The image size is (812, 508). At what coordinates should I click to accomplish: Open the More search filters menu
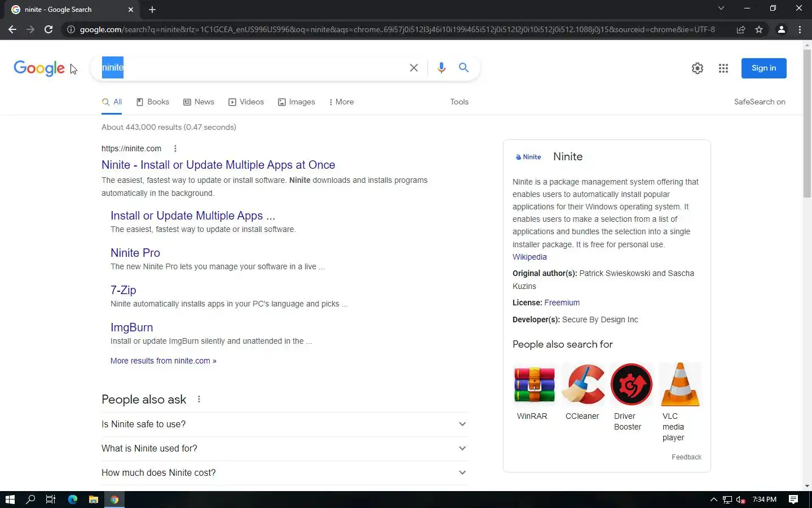[x=341, y=102]
